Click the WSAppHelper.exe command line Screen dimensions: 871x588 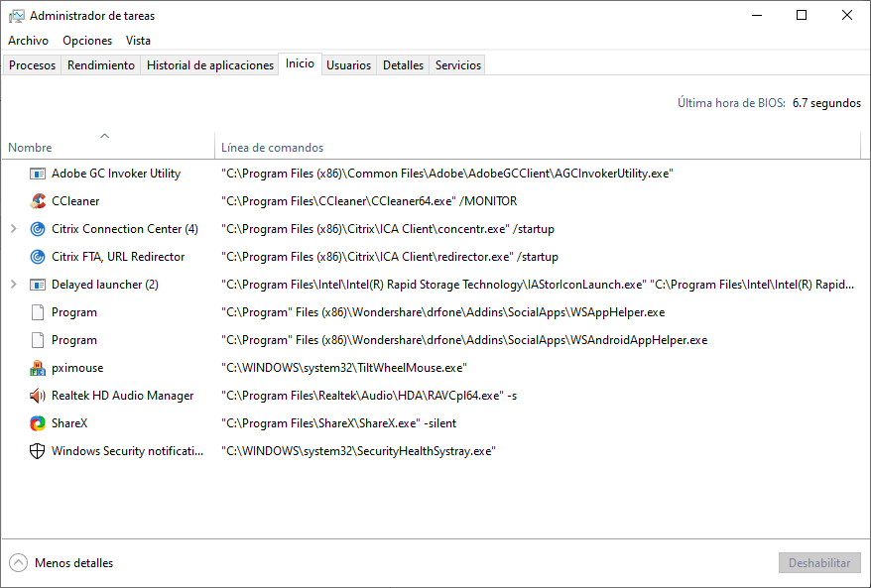(x=442, y=312)
